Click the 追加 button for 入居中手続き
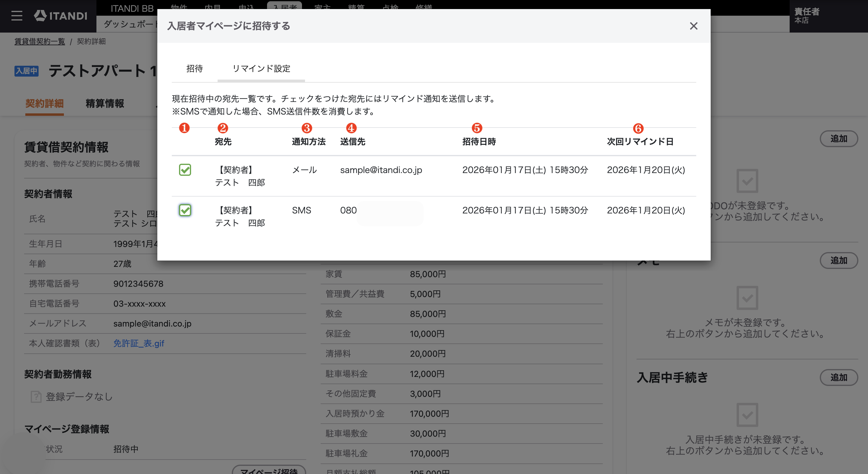The height and width of the screenshot is (474, 868). coord(838,378)
